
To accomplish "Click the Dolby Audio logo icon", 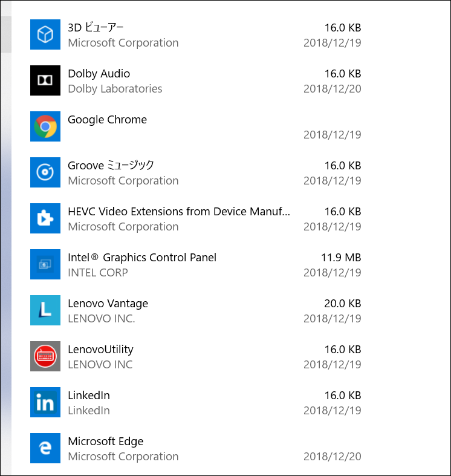I will pos(45,80).
